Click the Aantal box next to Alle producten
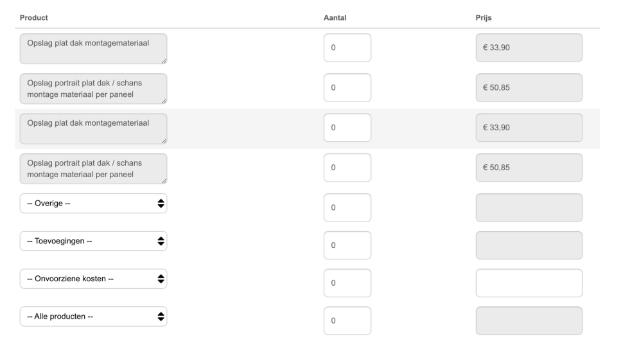This screenshot has height=364, width=623. (347, 320)
